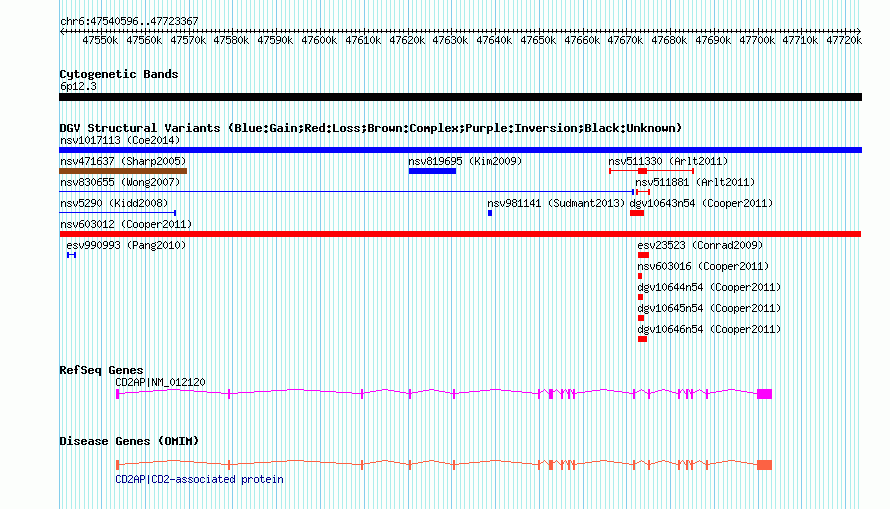Click the red dgv10643n54 loss block
This screenshot has width=890, height=509.
[637, 213]
